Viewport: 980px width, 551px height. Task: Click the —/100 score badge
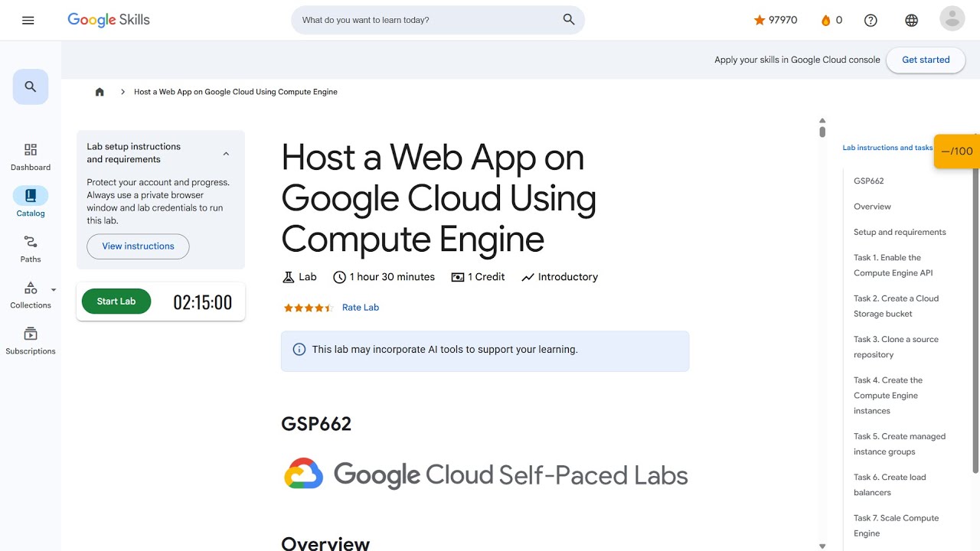pos(957,151)
